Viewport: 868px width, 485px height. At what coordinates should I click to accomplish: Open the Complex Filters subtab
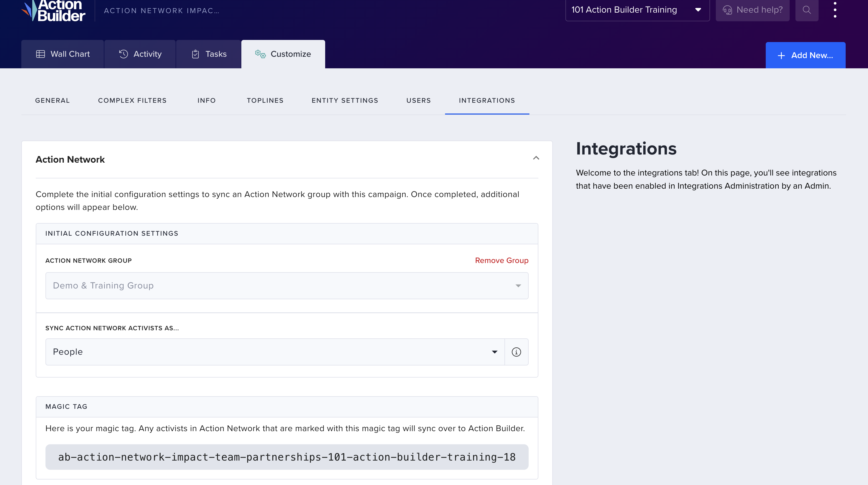(x=132, y=100)
